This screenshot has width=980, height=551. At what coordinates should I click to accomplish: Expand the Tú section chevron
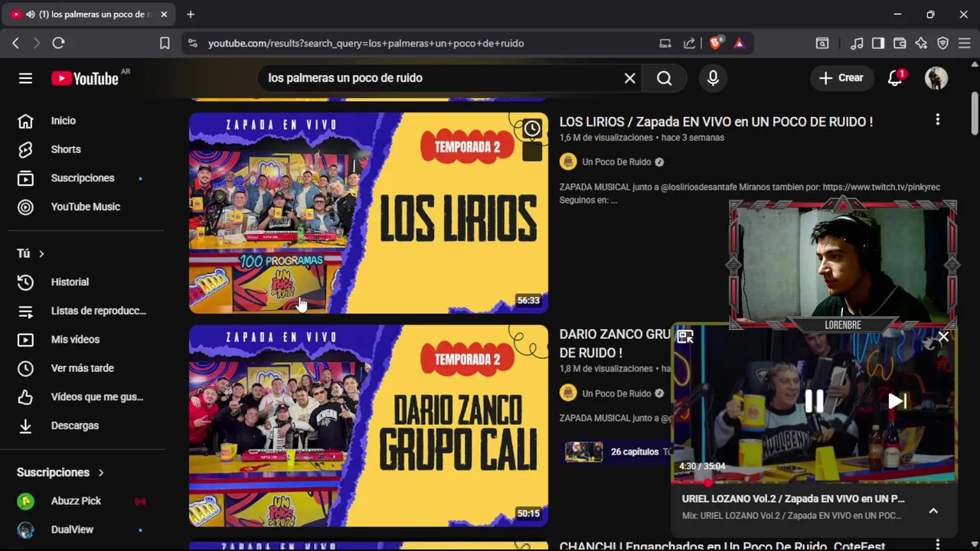pos(41,253)
